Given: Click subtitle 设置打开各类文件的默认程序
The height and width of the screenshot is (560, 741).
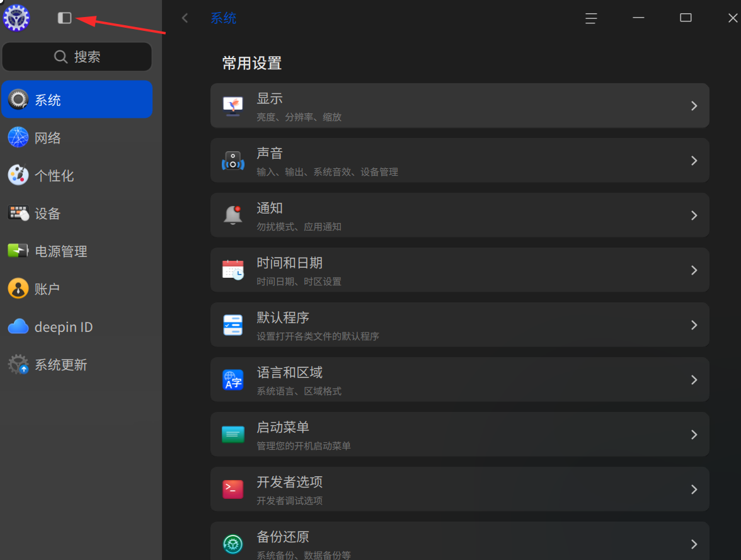Looking at the screenshot, I should point(318,336).
